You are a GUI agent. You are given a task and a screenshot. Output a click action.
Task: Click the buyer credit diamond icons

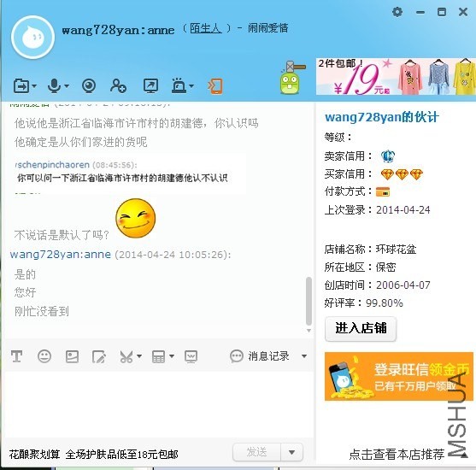click(402, 174)
